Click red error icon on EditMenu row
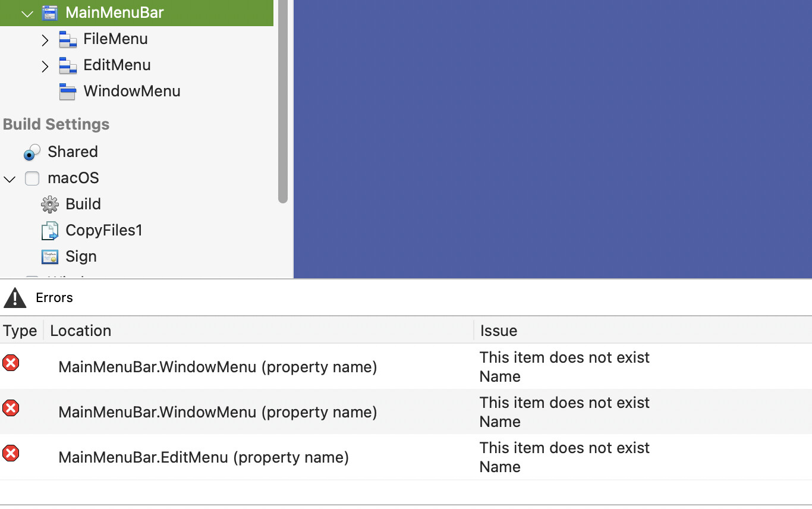 tap(11, 454)
